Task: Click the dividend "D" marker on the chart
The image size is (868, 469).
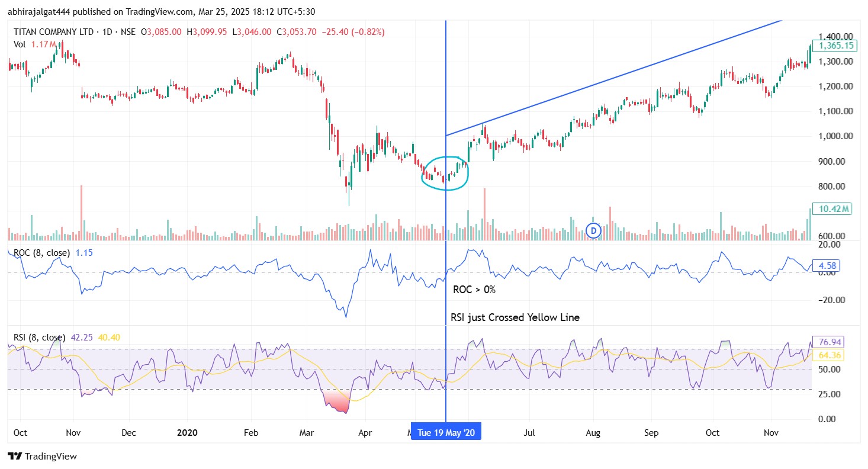Action: point(593,231)
